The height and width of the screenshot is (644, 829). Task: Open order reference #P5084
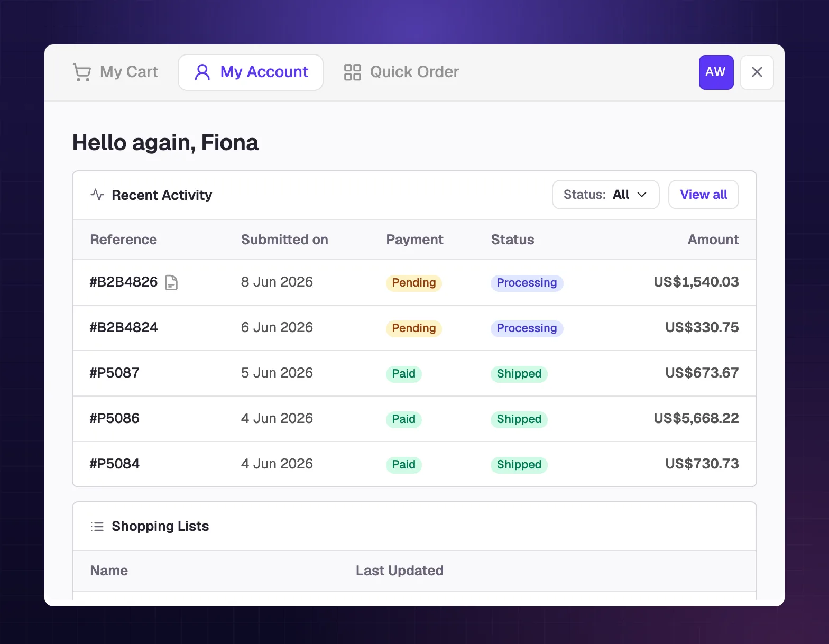115,464
